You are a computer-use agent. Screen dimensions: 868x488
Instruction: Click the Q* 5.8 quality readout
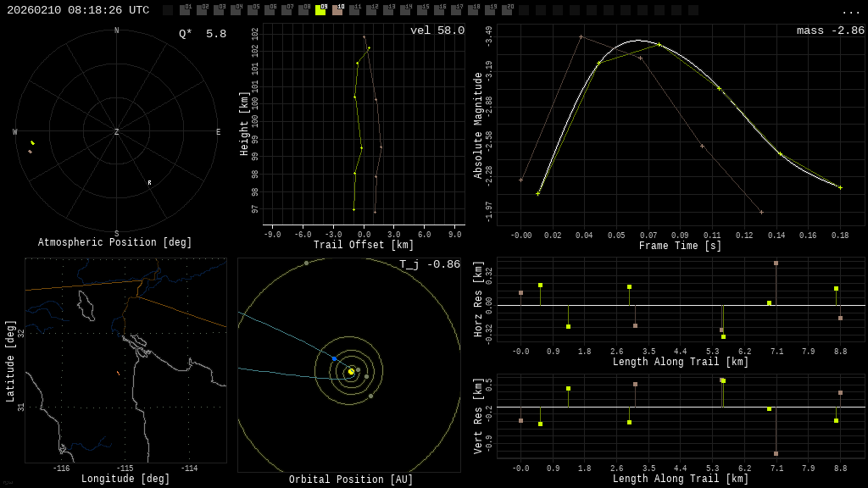click(x=203, y=34)
